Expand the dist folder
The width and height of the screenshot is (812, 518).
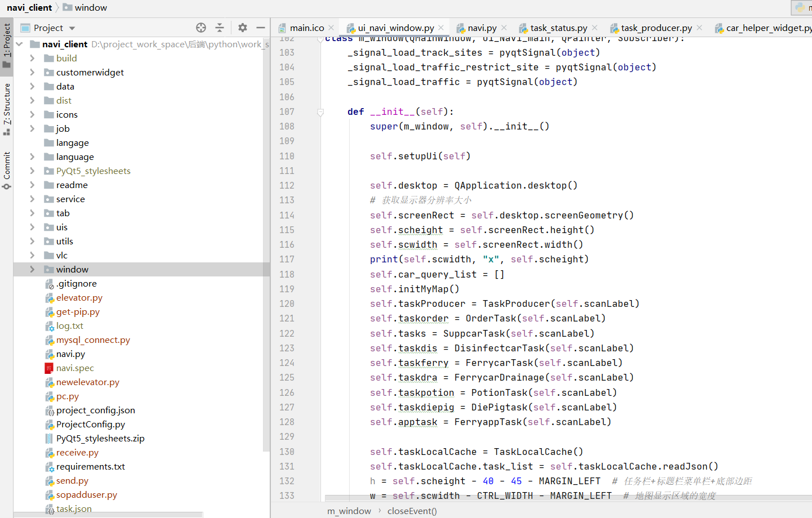click(32, 100)
